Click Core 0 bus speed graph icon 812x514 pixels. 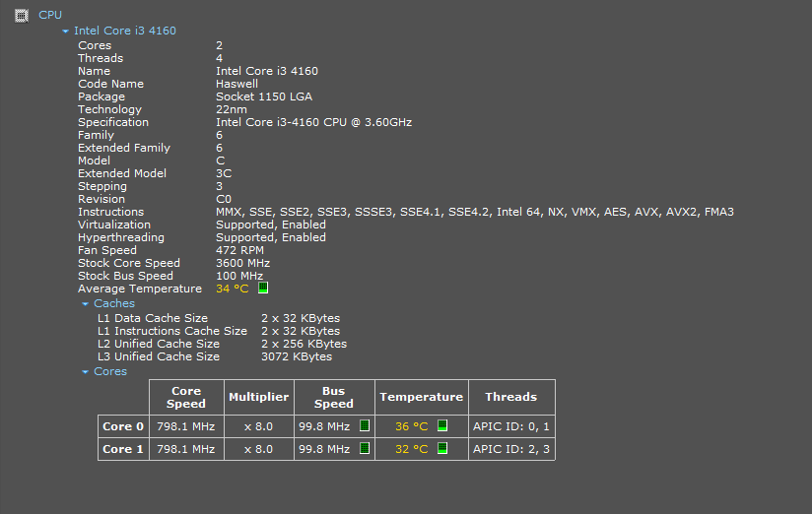365,426
